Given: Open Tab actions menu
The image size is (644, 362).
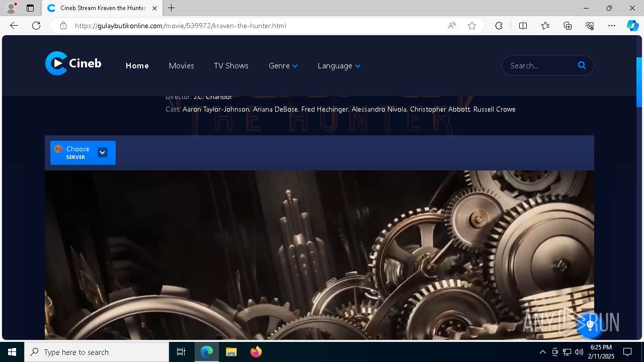Looking at the screenshot, I should pyautogui.click(x=30, y=8).
